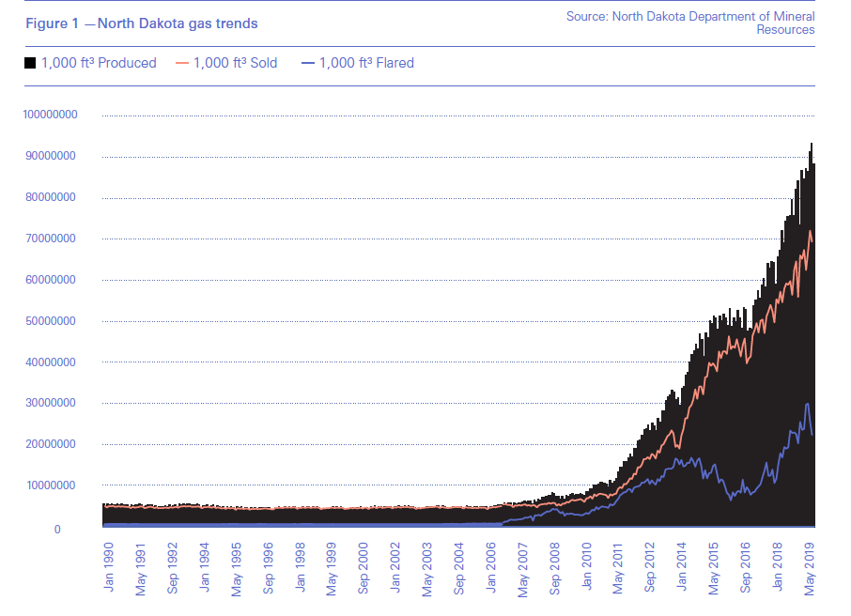851x616 pixels.
Task: Toggle the "1,000 ft³ Flared" legend label
Action: tap(366, 64)
